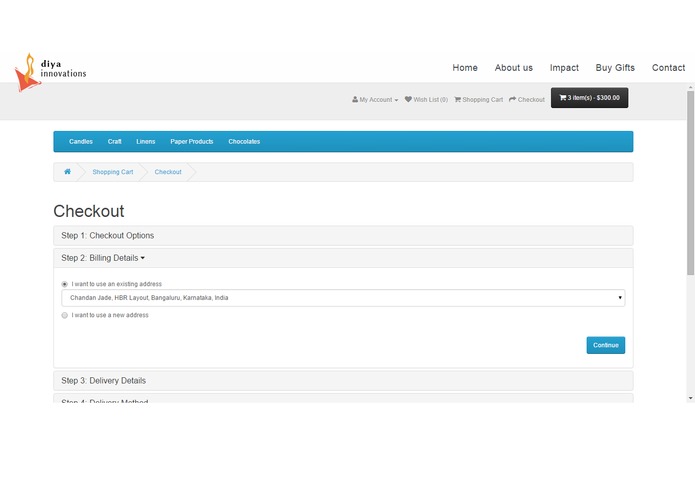
Task: Click the scrollbar down arrow
Action: click(690, 399)
